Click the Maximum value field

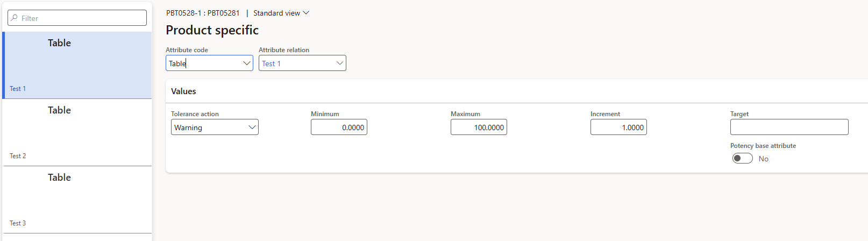coord(479,127)
